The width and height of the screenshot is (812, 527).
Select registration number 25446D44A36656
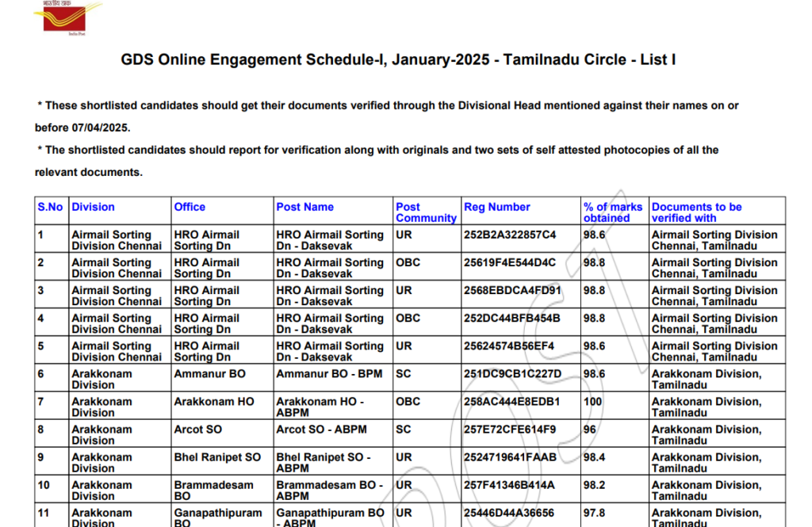(x=509, y=513)
